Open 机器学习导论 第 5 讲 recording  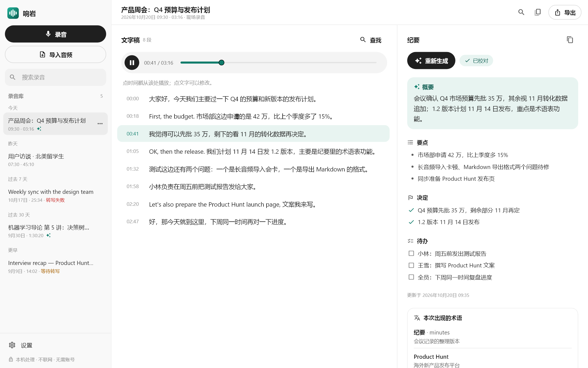(56, 231)
